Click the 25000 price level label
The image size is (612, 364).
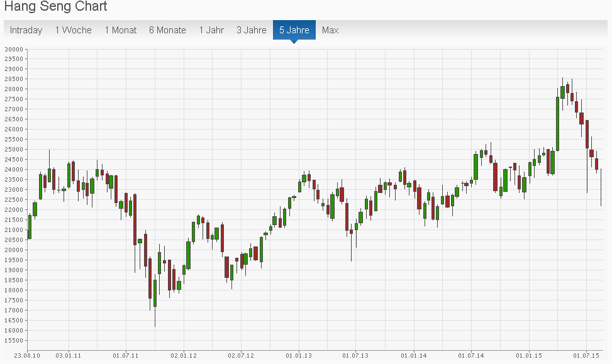point(13,150)
